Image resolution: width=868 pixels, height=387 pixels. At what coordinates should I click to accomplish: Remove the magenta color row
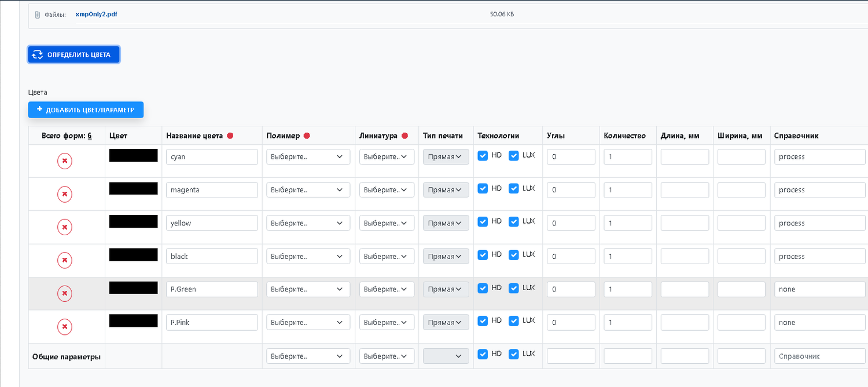click(x=65, y=194)
